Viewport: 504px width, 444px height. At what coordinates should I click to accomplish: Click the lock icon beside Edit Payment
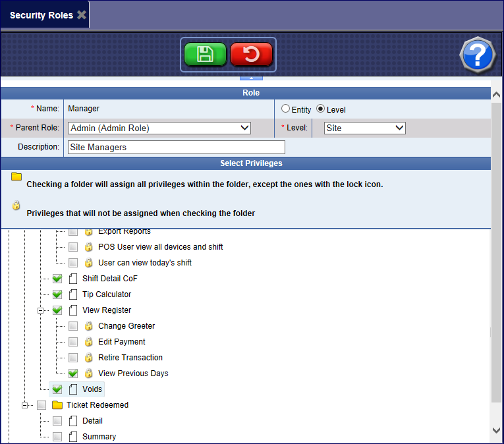pos(89,342)
